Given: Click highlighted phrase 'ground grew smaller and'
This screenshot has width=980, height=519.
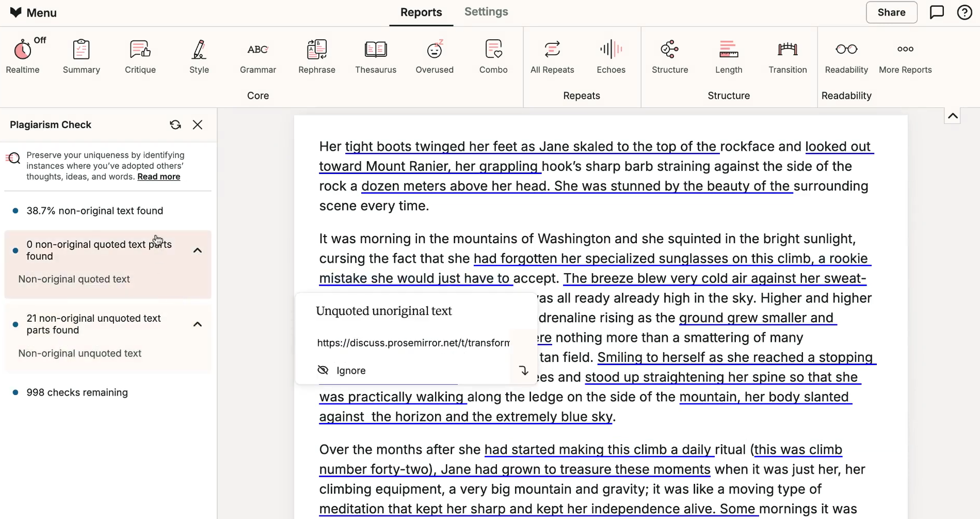Looking at the screenshot, I should coord(757,318).
